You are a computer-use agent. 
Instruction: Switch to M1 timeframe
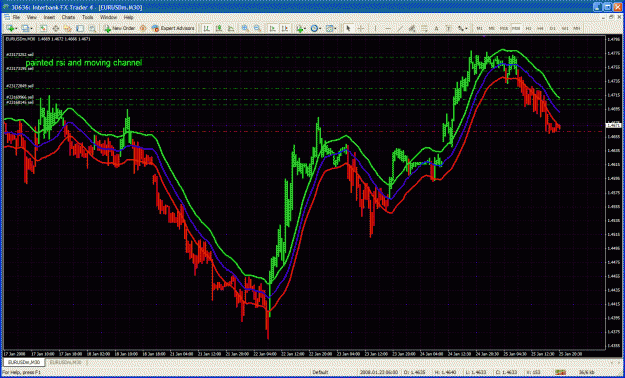click(480, 28)
